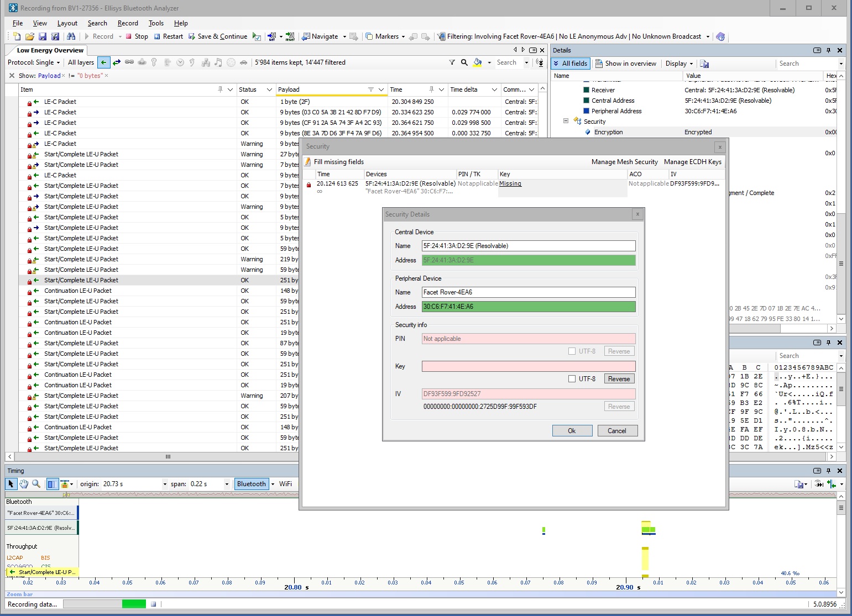Open the Layout menu
The height and width of the screenshot is (616, 852).
(x=67, y=23)
